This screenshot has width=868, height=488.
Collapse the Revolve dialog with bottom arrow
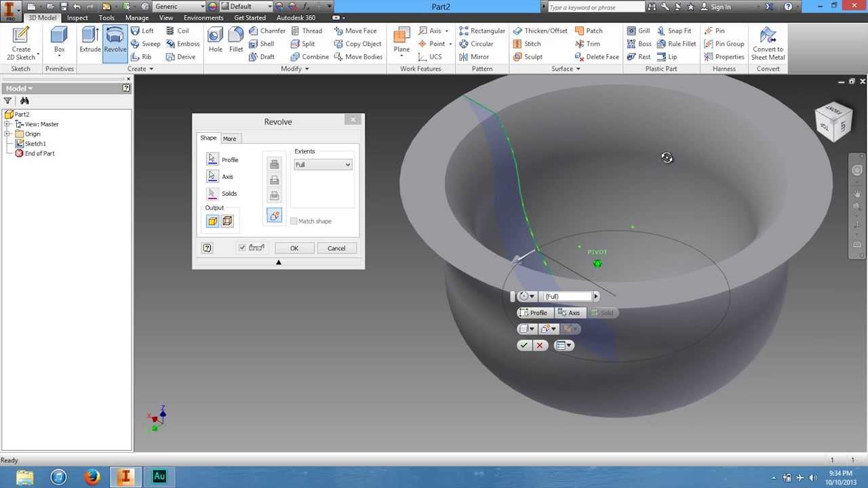278,262
